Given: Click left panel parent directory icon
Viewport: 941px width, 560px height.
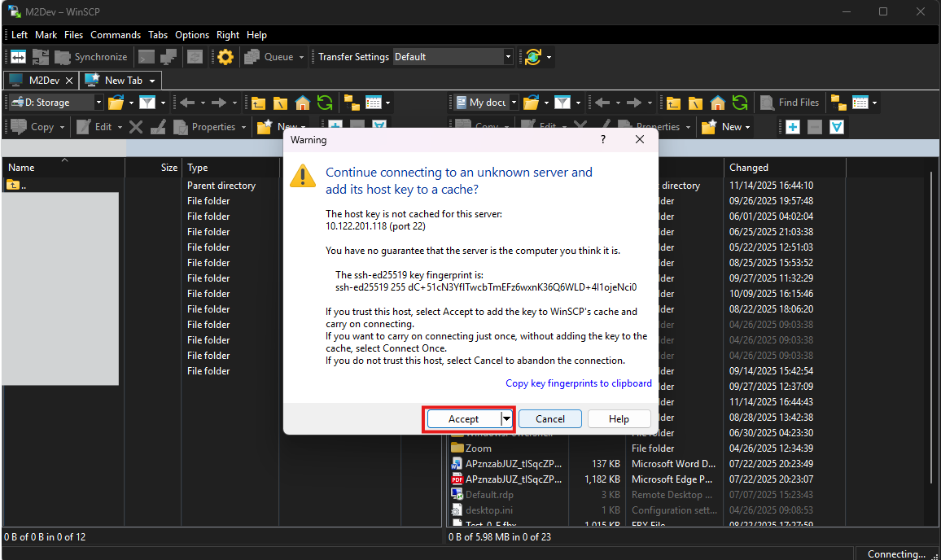Looking at the screenshot, I should pos(258,103).
